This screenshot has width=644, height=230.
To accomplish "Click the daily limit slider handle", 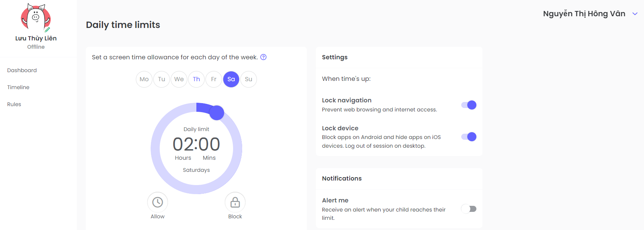I will [x=217, y=113].
